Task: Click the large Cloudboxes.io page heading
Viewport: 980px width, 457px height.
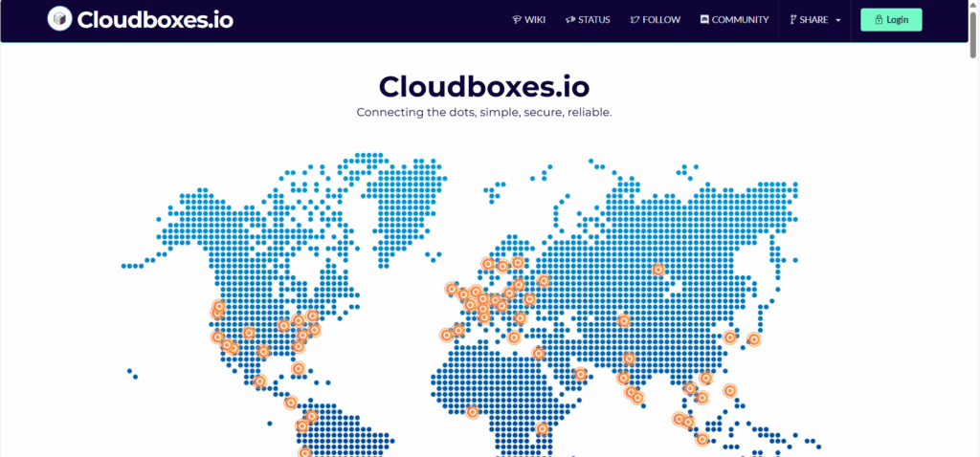Action: (483, 86)
